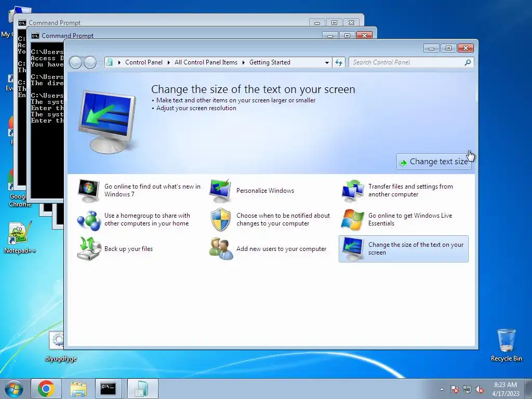Expand arrow after Control Panel breadcrumb
Viewport: 532px width, 399px height.
169,62
